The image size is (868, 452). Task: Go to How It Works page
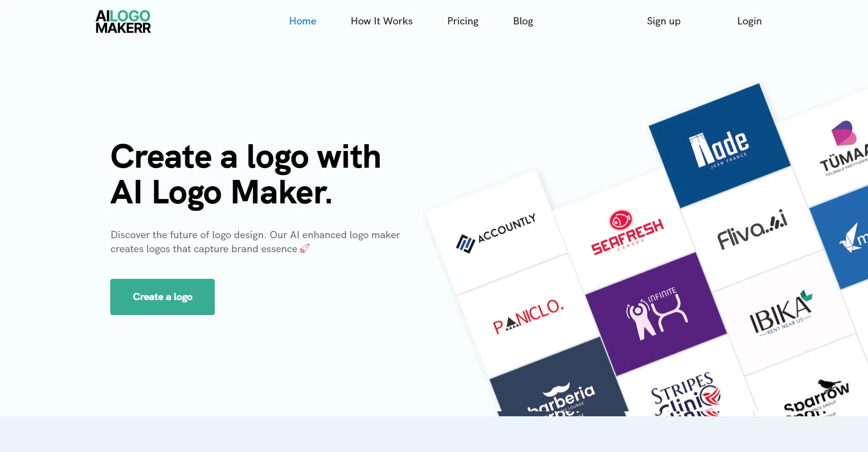(382, 21)
